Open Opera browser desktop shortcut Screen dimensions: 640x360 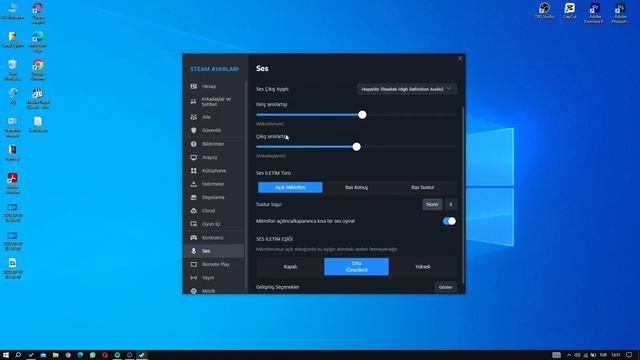(x=38, y=13)
